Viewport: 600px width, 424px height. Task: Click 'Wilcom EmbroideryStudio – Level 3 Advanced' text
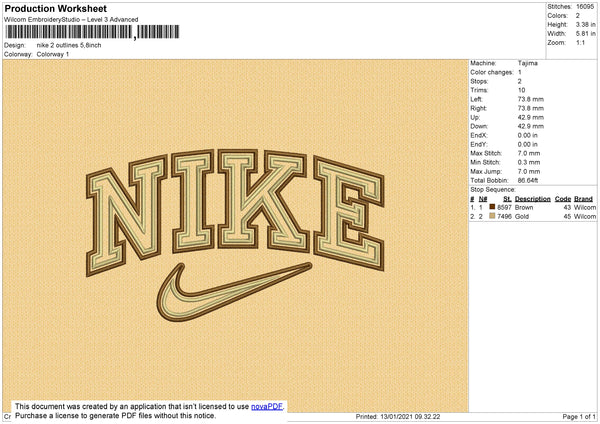(x=71, y=20)
